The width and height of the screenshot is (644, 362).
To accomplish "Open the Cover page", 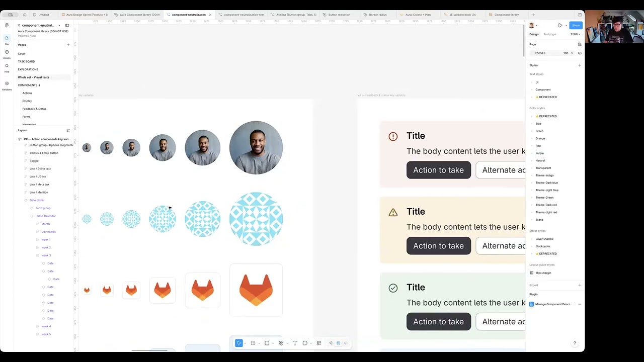I will [x=22, y=53].
